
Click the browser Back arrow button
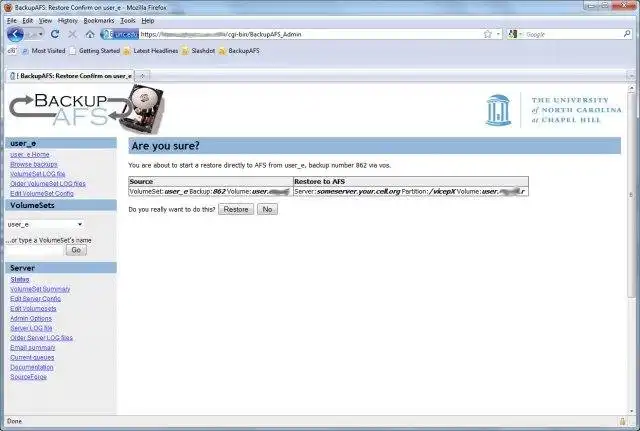(15, 34)
